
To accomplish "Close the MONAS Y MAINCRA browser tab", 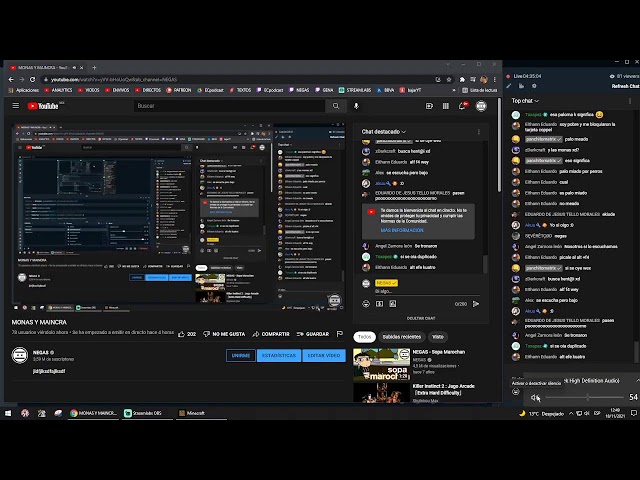I will coord(82,67).
